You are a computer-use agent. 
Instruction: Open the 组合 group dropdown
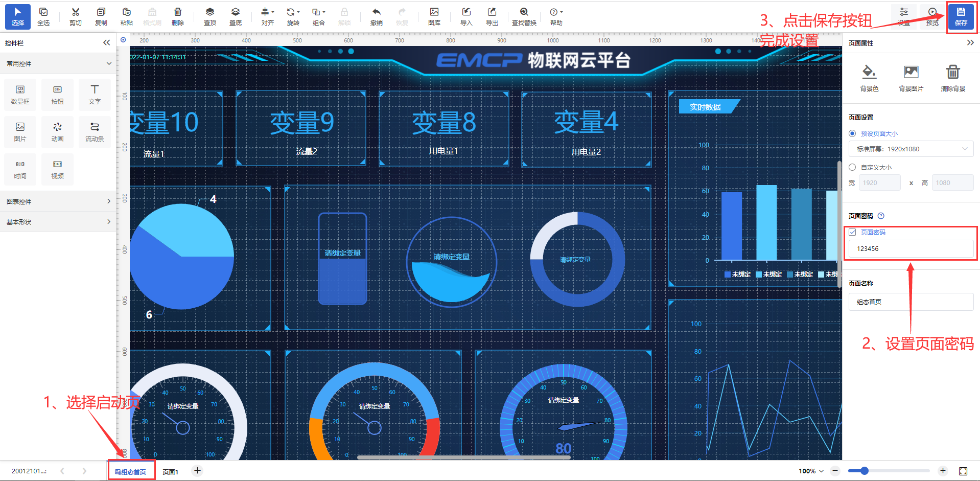point(319,16)
